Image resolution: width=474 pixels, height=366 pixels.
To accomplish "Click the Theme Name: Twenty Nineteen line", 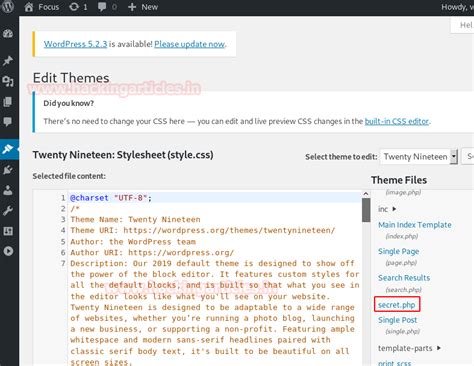I will click(x=135, y=220).
